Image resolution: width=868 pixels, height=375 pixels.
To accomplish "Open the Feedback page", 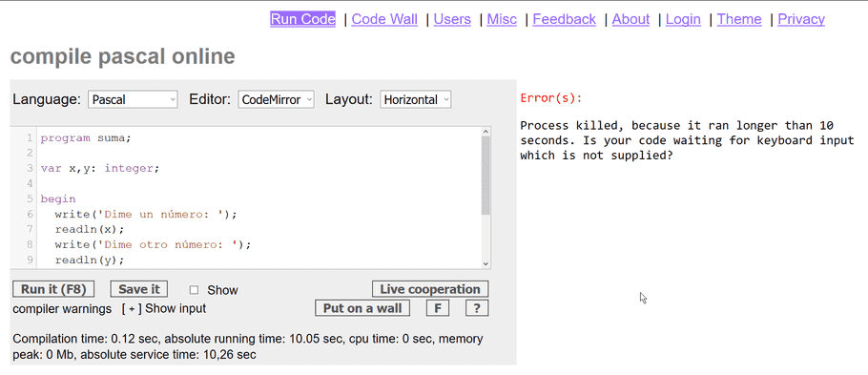I will (x=564, y=19).
